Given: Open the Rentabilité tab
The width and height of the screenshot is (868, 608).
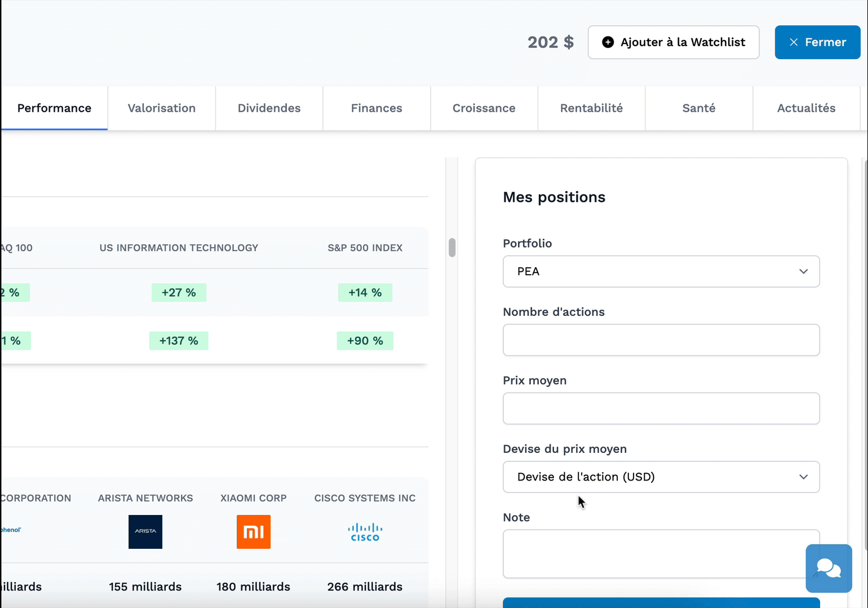Looking at the screenshot, I should (591, 108).
